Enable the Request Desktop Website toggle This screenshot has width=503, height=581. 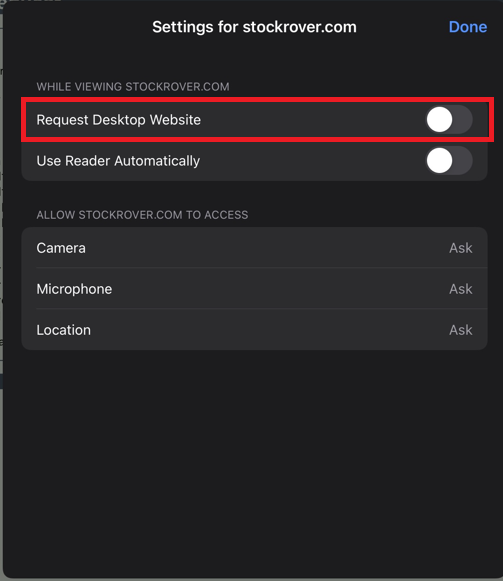[449, 120]
